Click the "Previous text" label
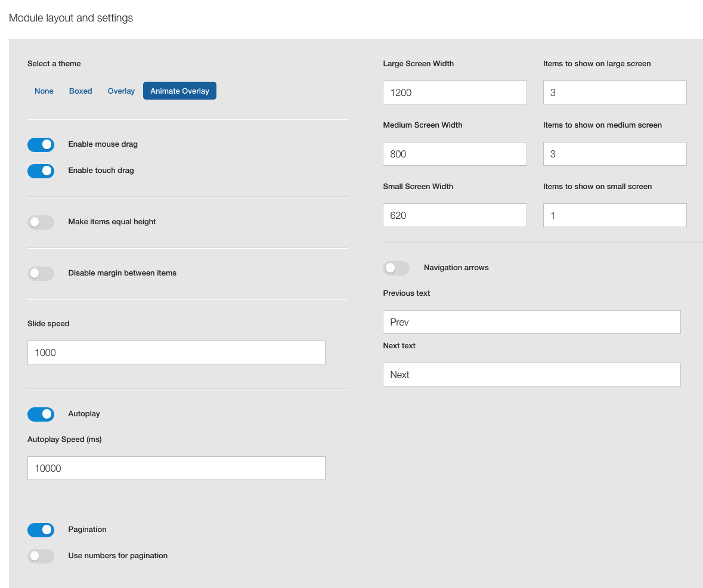Viewport: 703px width, 588px height. [x=406, y=293]
